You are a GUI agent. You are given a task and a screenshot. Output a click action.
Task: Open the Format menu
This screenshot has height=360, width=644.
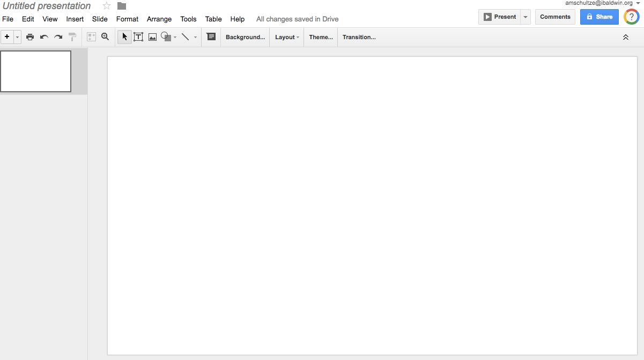coord(127,19)
